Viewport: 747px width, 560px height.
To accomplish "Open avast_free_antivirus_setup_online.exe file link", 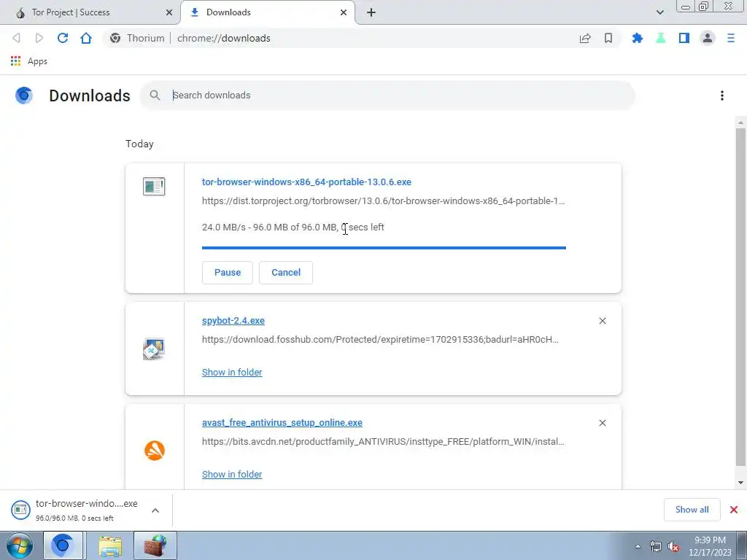I will [x=282, y=422].
